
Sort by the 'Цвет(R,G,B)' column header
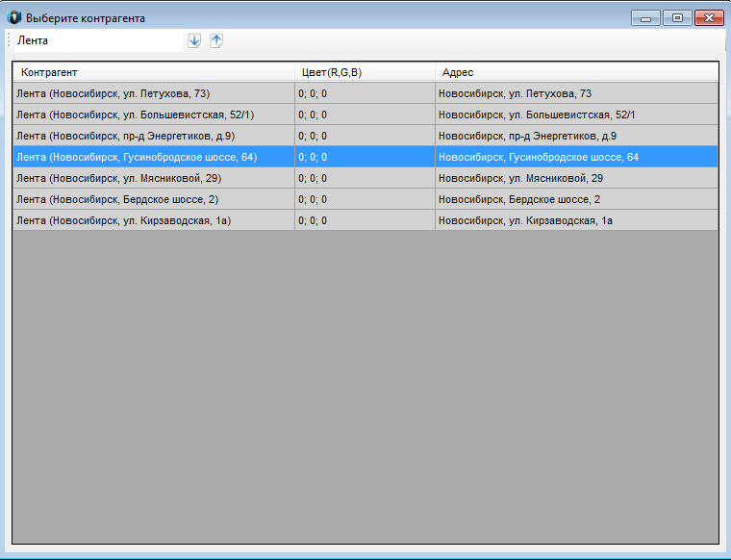coord(365,72)
